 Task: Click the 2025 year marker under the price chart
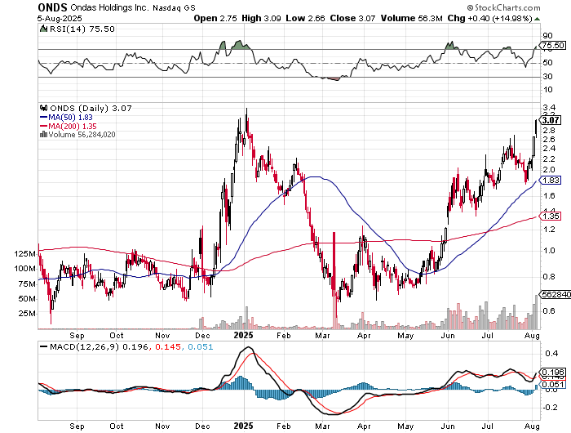[x=243, y=335]
